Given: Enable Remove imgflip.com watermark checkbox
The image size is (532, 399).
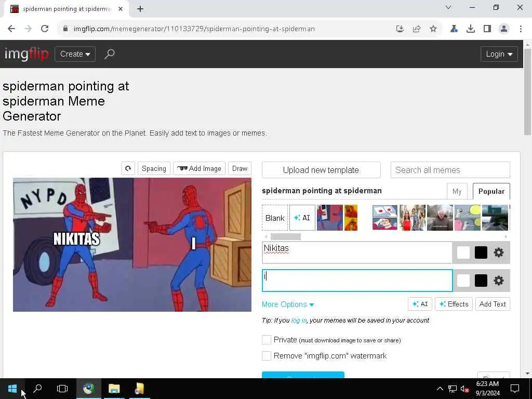Looking at the screenshot, I should [x=267, y=355].
